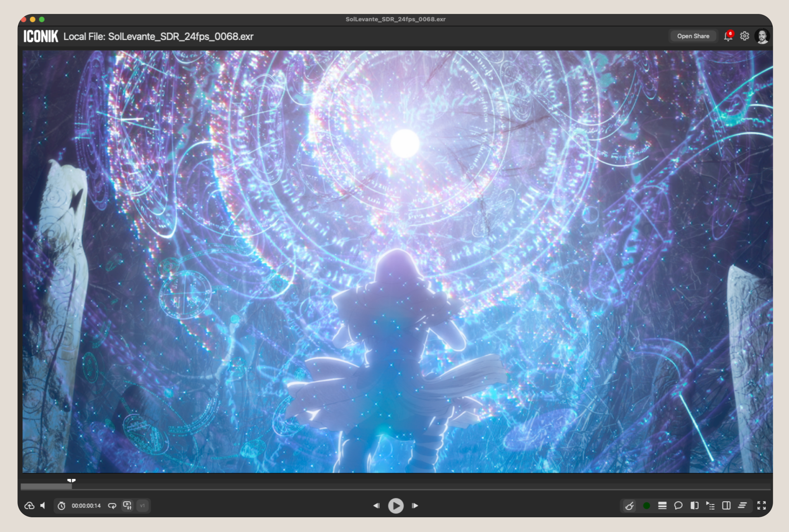Show the side panel layout icon
The height and width of the screenshot is (532, 789).
pos(726,506)
